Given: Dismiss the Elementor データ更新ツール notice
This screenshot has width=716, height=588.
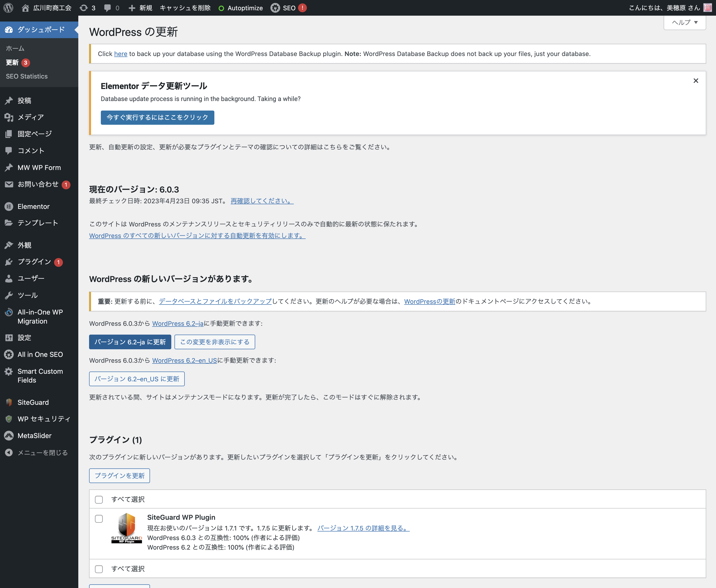Looking at the screenshot, I should [696, 81].
